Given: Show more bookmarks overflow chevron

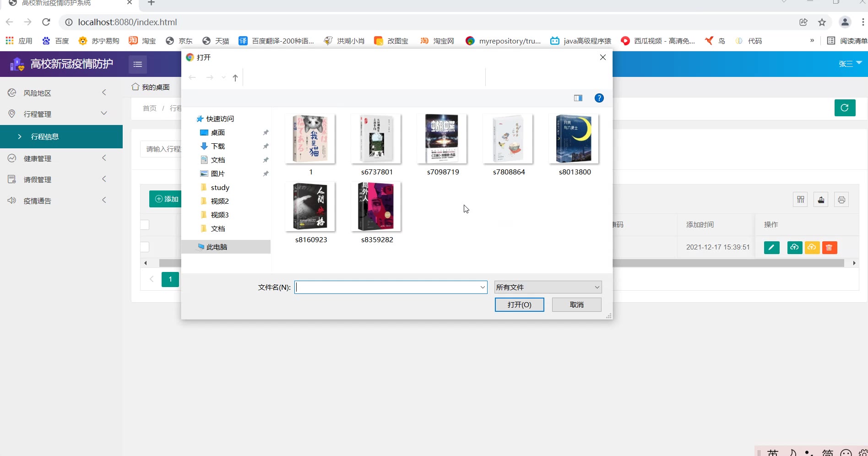Looking at the screenshot, I should [x=812, y=40].
